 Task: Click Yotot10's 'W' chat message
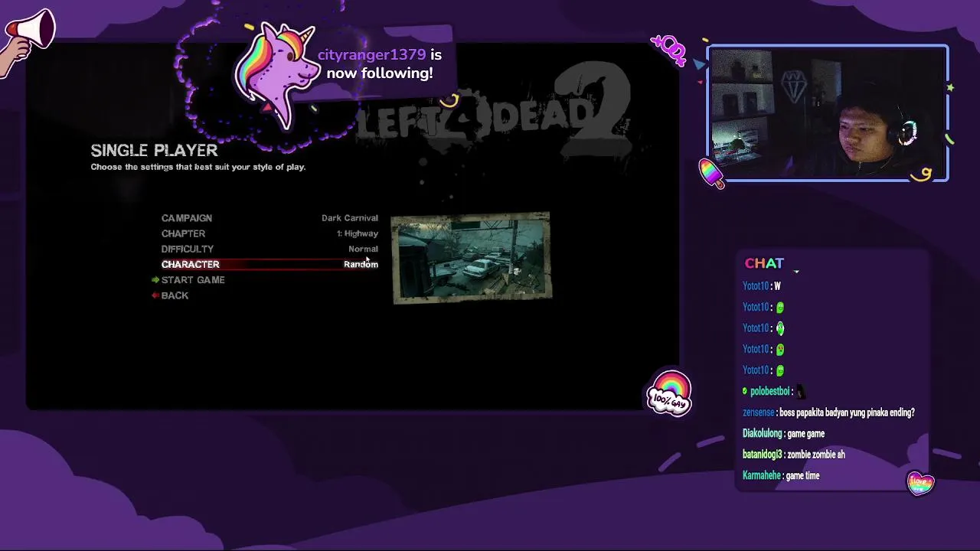762,286
